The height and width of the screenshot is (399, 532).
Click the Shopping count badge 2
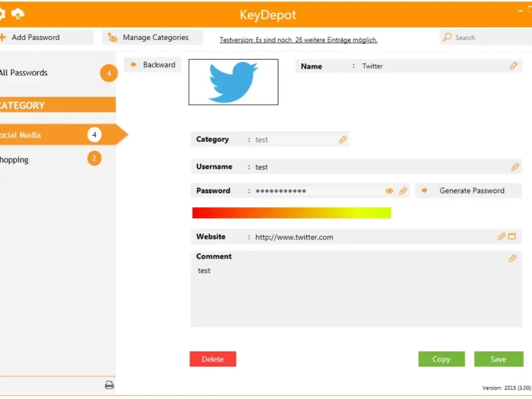click(x=94, y=158)
